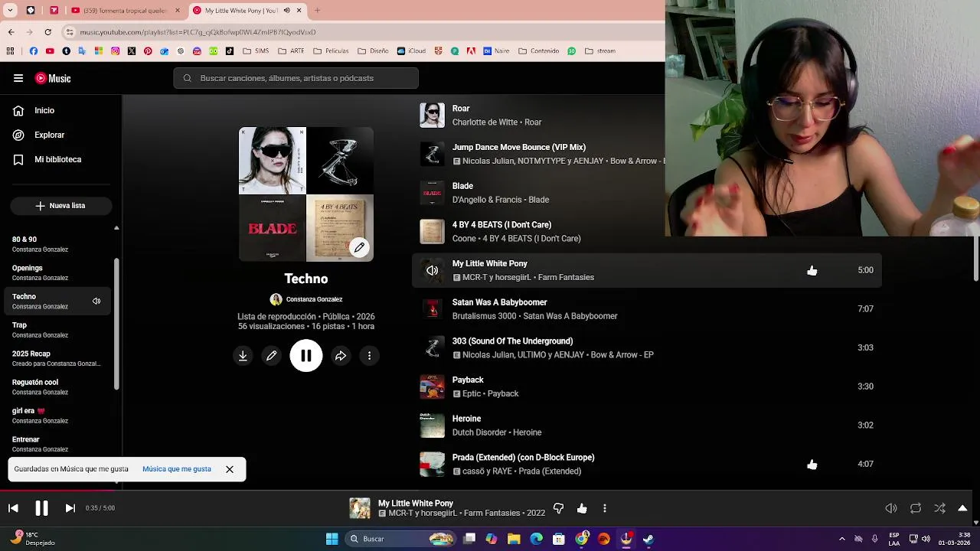Image resolution: width=980 pixels, height=551 pixels.
Task: Open the 80 & 90 playlist in the sidebar
Action: [57, 244]
